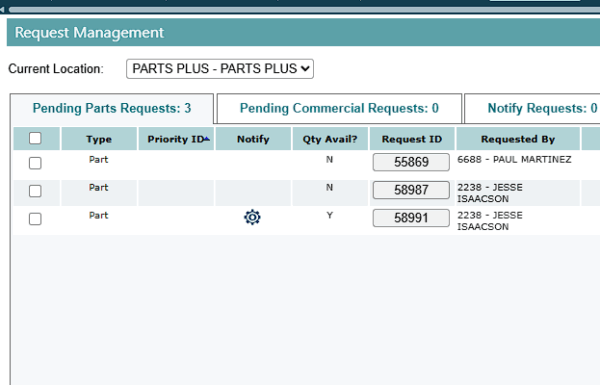Check the box for request 55869

35,163
